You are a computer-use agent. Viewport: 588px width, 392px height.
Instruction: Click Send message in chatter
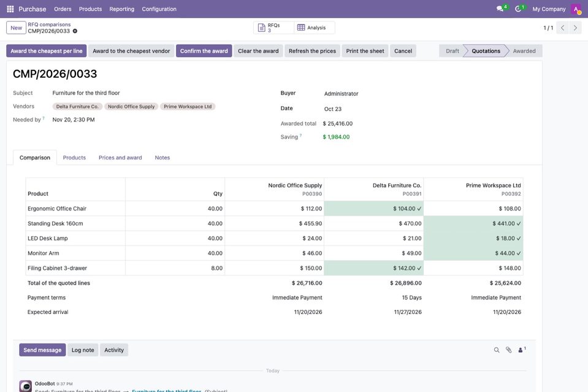pos(42,350)
